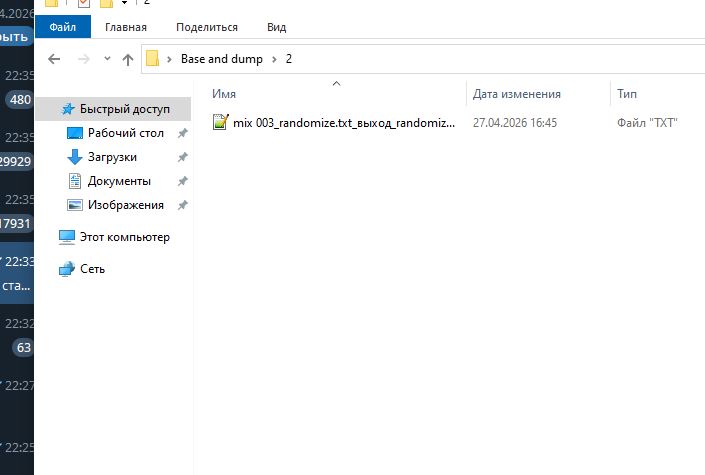Screen dimensions: 705x475
Task: Select Быстрый доступ in navigation pane
Action: [113, 109]
